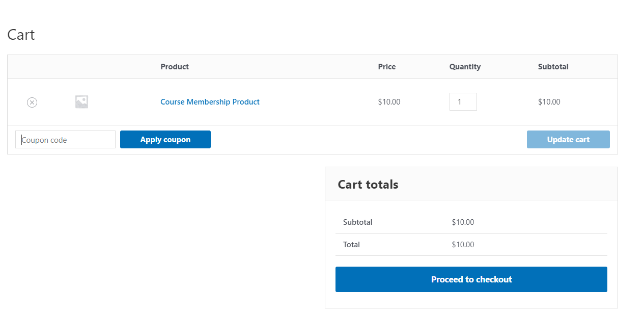Image resolution: width=644 pixels, height=312 pixels.
Task: Click the Total amount $10.00
Action: [x=463, y=245]
